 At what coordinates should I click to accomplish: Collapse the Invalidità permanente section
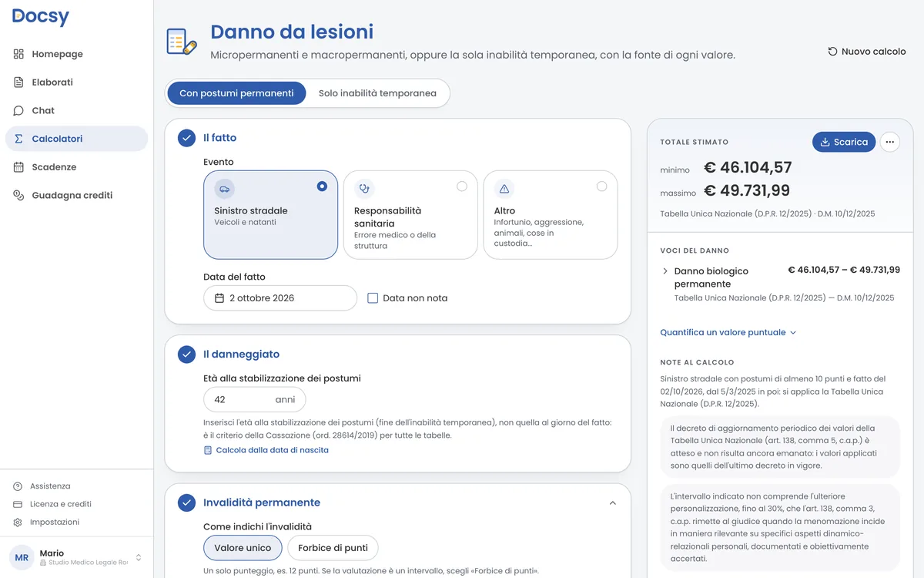(613, 502)
